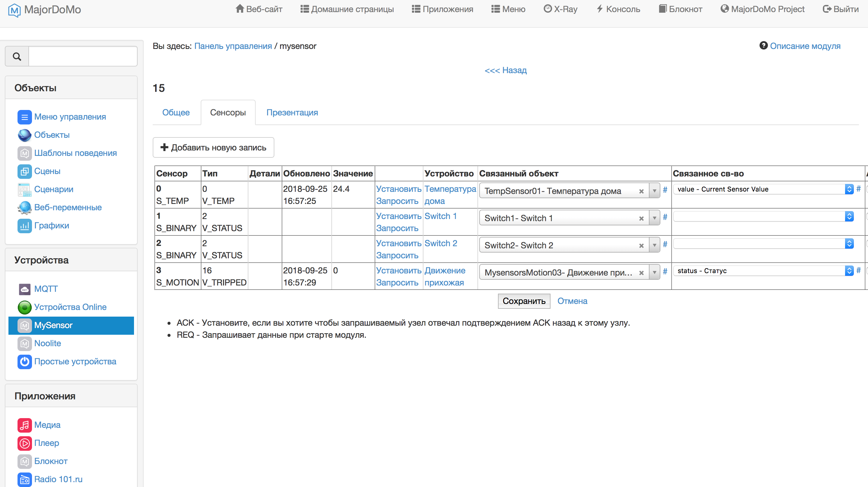Expand the MysensorsMotion03 linked object dropdown
Screen dimensions: 868x487
(654, 273)
